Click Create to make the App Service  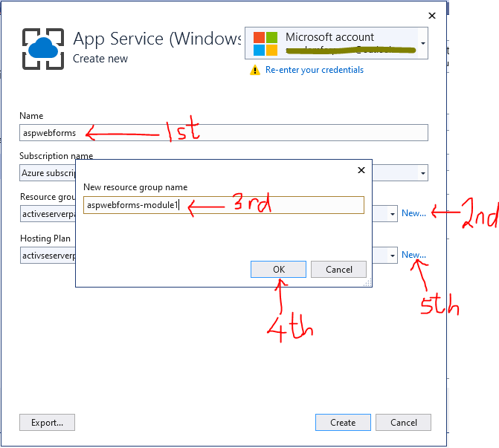pos(343,422)
